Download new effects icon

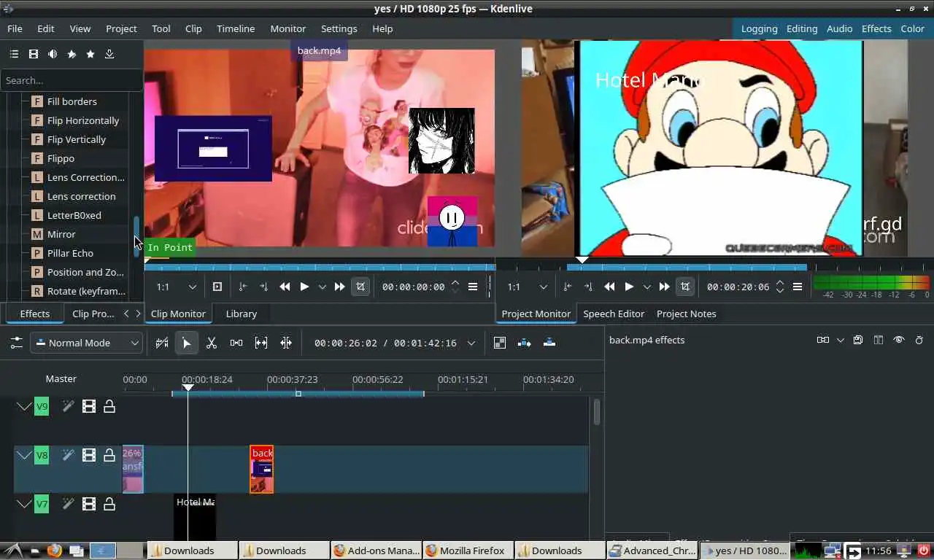[x=109, y=54]
